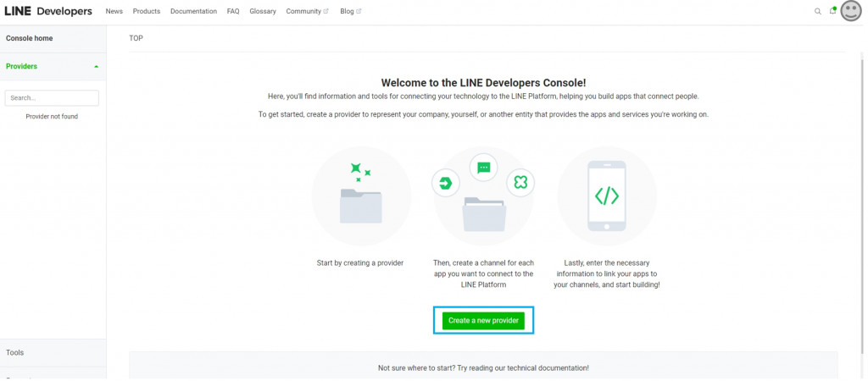
Task: Collapse the Providers section arrow
Action: pyautogui.click(x=97, y=66)
